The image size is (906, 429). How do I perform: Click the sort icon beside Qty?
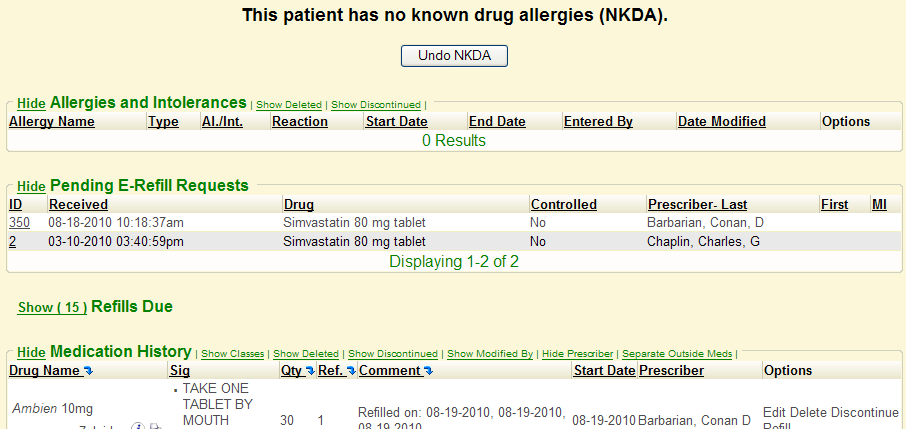(310, 371)
